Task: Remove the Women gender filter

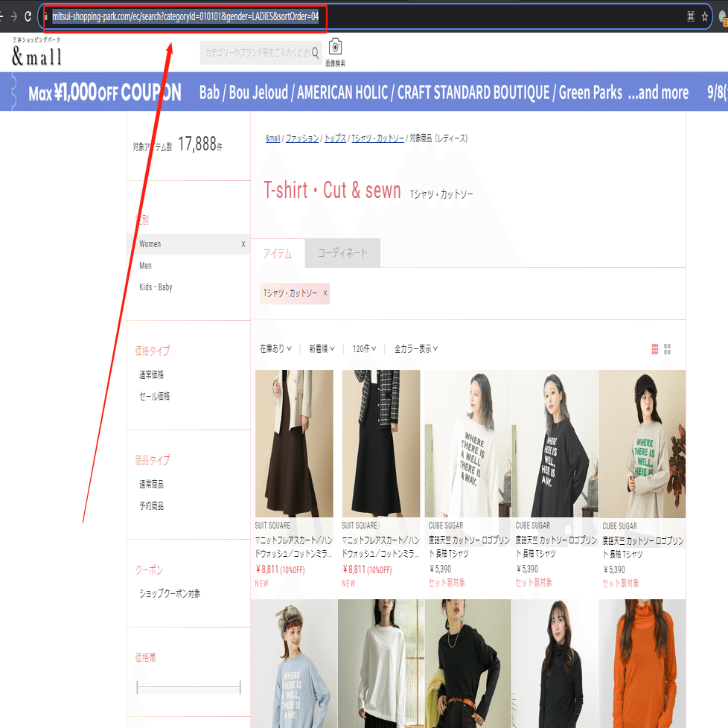Action: [243, 244]
